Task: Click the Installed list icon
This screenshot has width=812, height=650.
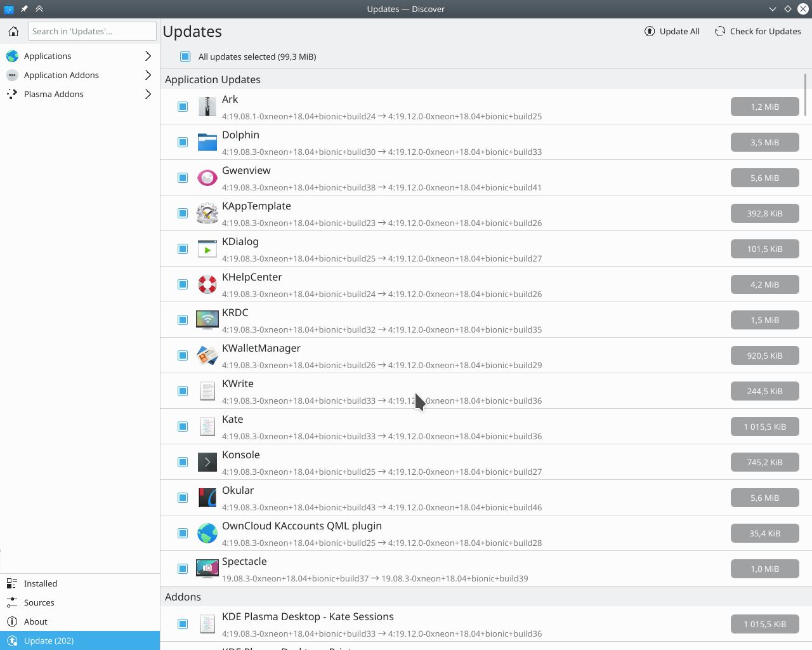Action: [x=12, y=583]
